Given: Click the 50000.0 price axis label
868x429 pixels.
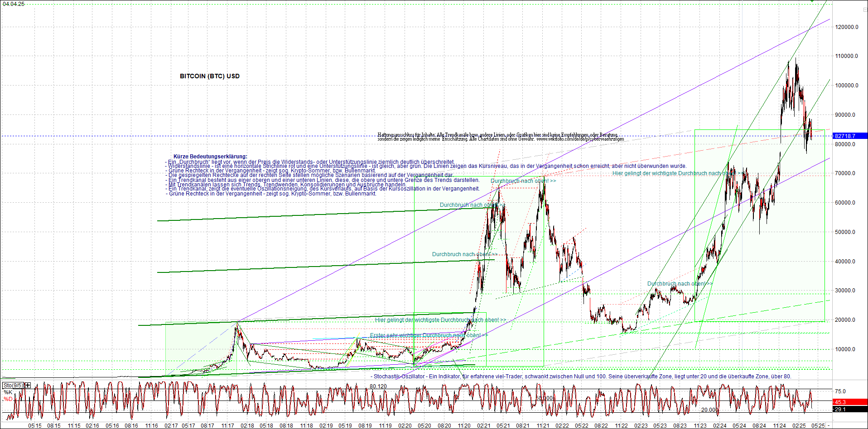Looking at the screenshot, I should [845, 232].
